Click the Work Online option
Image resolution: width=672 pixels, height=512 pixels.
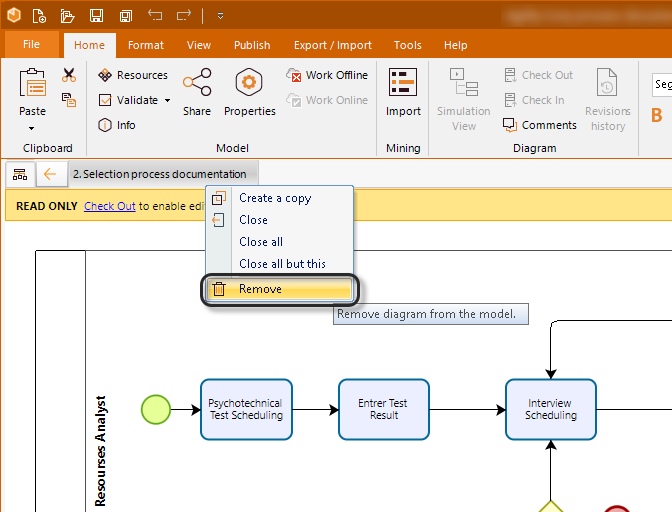327,100
